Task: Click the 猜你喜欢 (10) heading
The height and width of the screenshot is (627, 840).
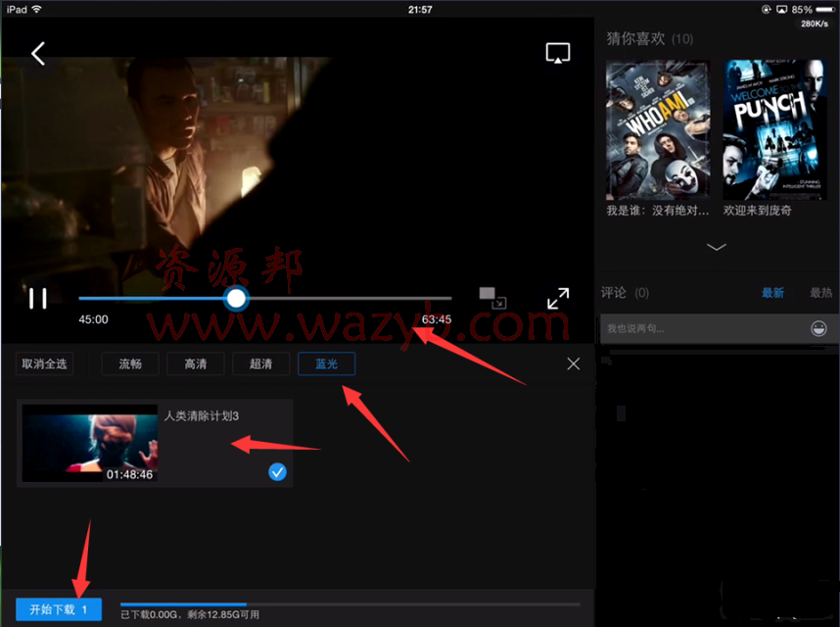Action: (x=649, y=38)
